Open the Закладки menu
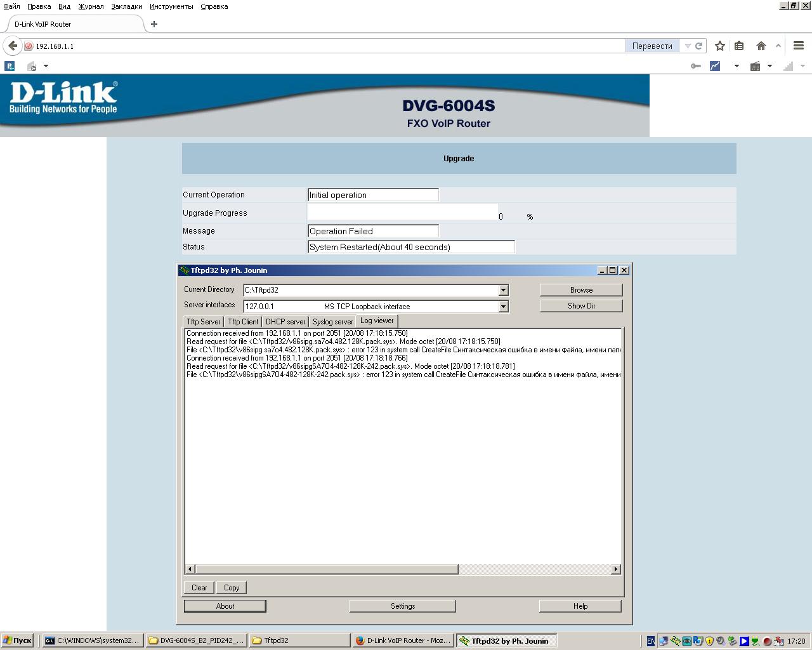 pos(126,6)
